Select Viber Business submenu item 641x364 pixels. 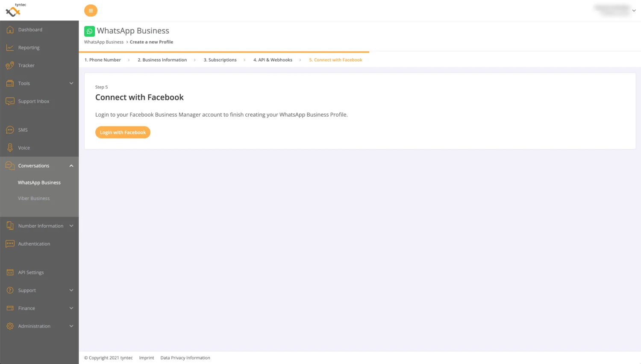[34, 198]
